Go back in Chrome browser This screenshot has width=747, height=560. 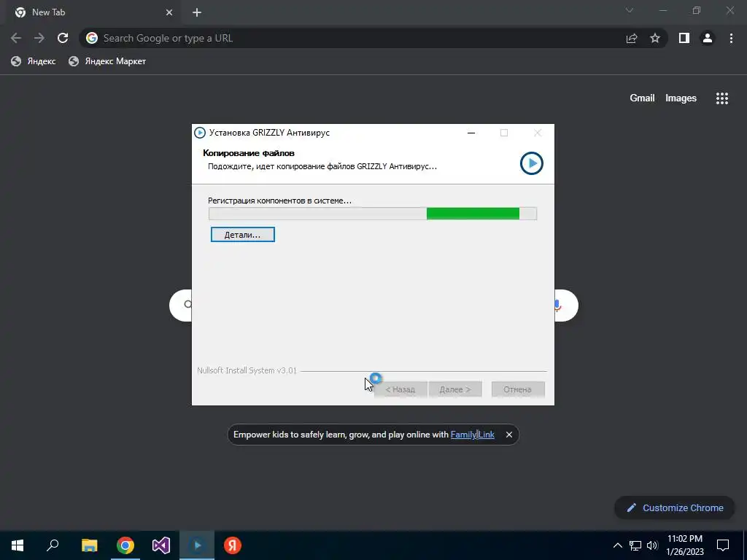coord(16,38)
